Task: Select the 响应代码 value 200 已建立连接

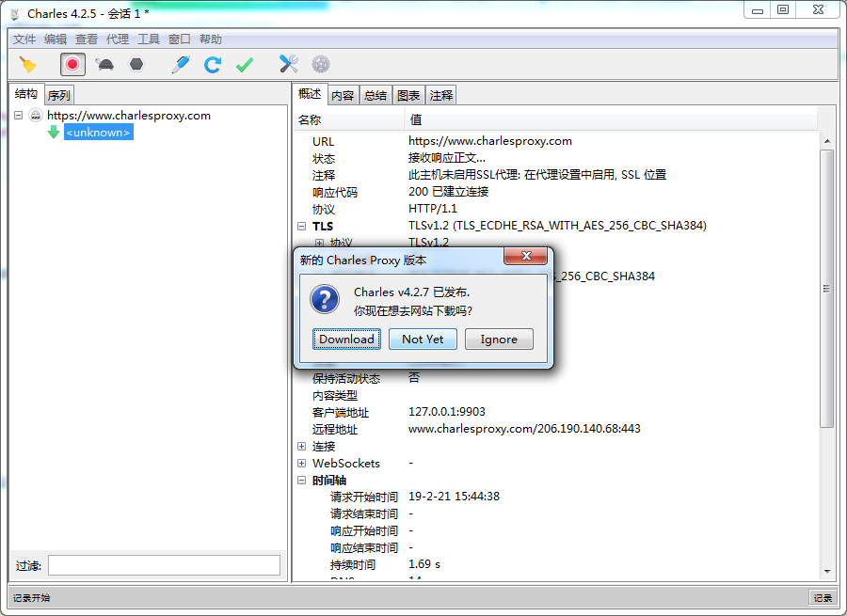Action: (x=448, y=192)
